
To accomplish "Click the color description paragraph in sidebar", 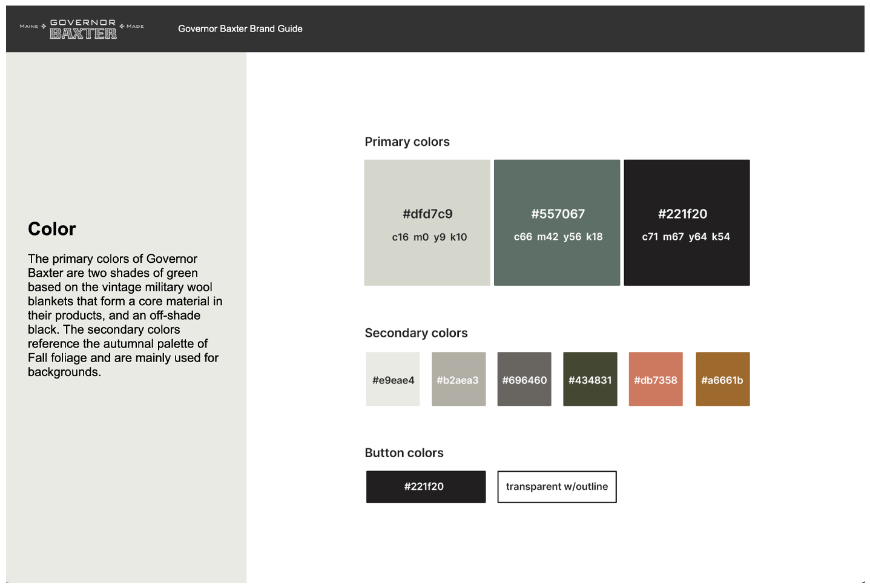I will pos(124,315).
